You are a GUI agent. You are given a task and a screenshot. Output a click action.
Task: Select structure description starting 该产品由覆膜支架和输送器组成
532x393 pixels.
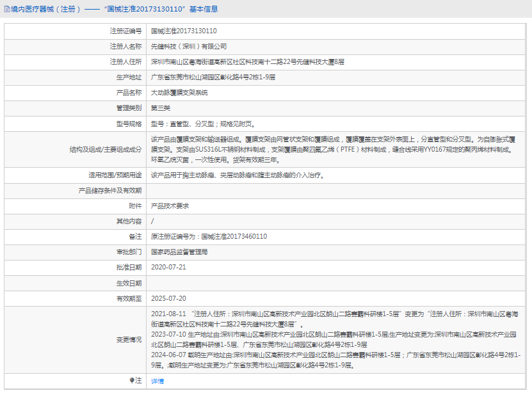[333, 150]
